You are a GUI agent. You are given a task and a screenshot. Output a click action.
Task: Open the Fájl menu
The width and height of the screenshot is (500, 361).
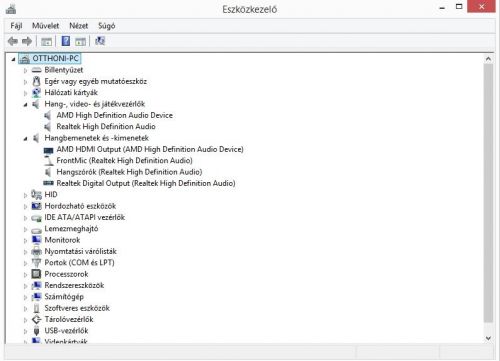(16, 26)
